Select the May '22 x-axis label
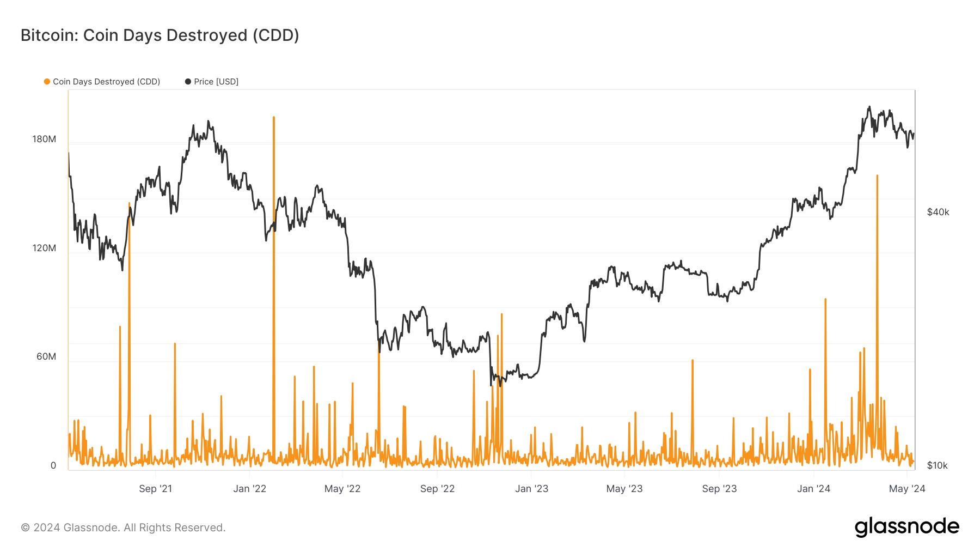 point(342,489)
